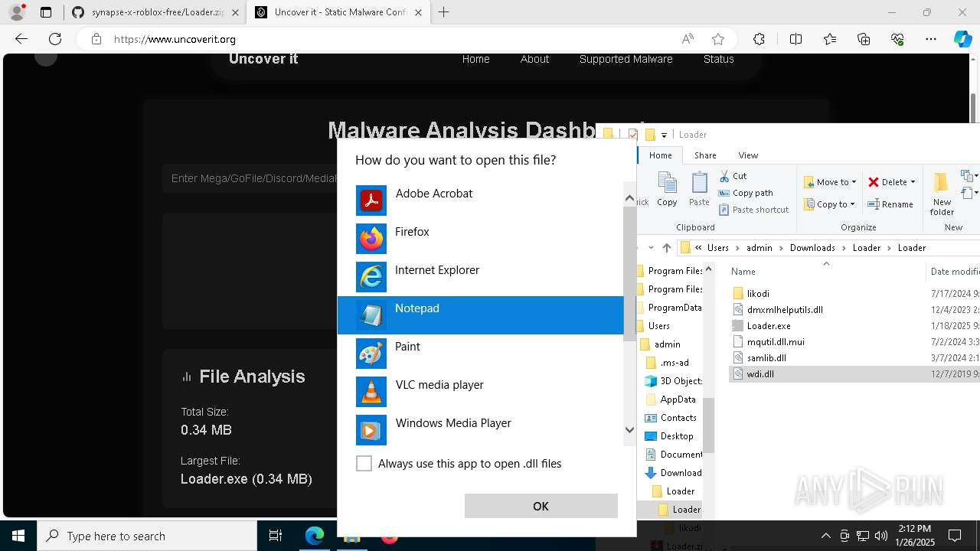Open the Copy to dropdown
Image resolution: width=980 pixels, height=551 pixels.
coord(829,204)
